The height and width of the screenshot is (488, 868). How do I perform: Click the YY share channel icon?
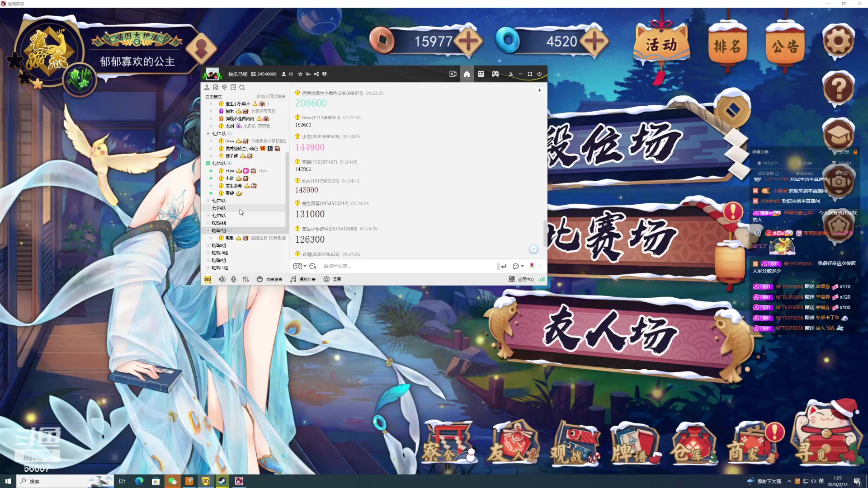coord(316,74)
